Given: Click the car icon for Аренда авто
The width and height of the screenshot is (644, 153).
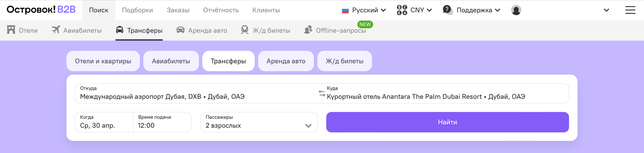Looking at the screenshot, I should point(180,30).
